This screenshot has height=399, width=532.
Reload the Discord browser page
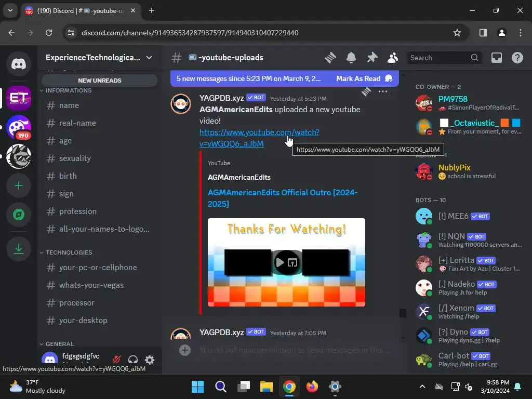[x=49, y=33]
